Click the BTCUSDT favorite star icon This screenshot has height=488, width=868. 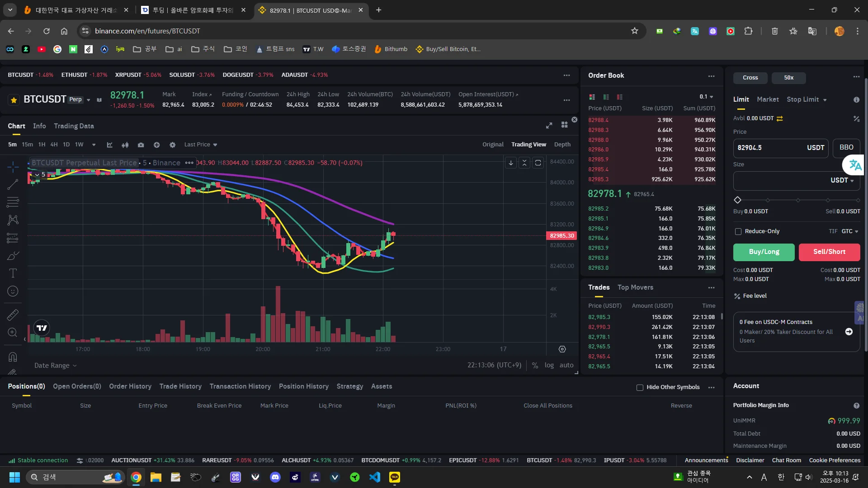pos(14,100)
